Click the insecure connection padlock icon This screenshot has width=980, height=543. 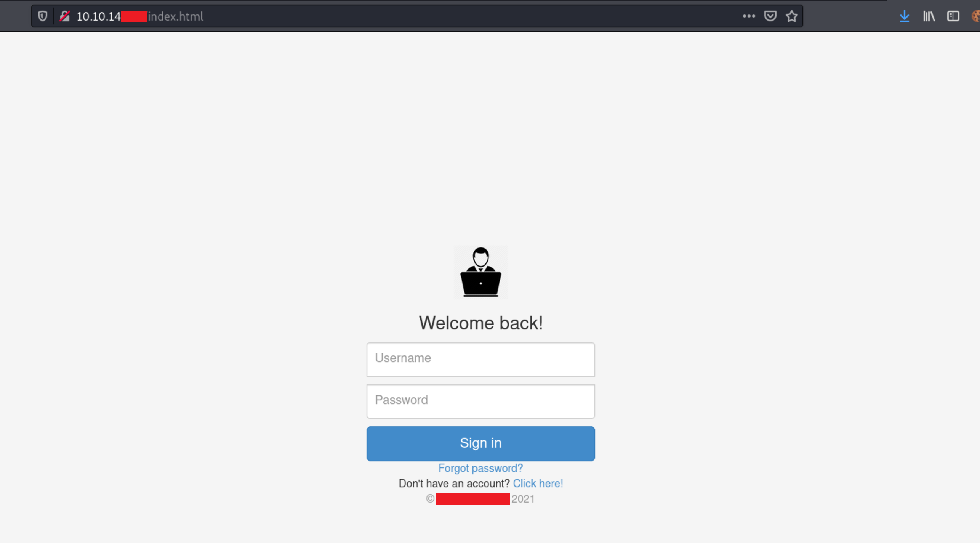(65, 16)
